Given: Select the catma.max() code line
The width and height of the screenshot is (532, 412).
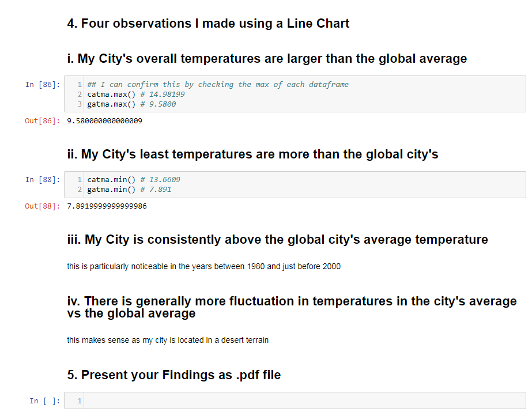Looking at the screenshot, I should pyautogui.click(x=135, y=95).
